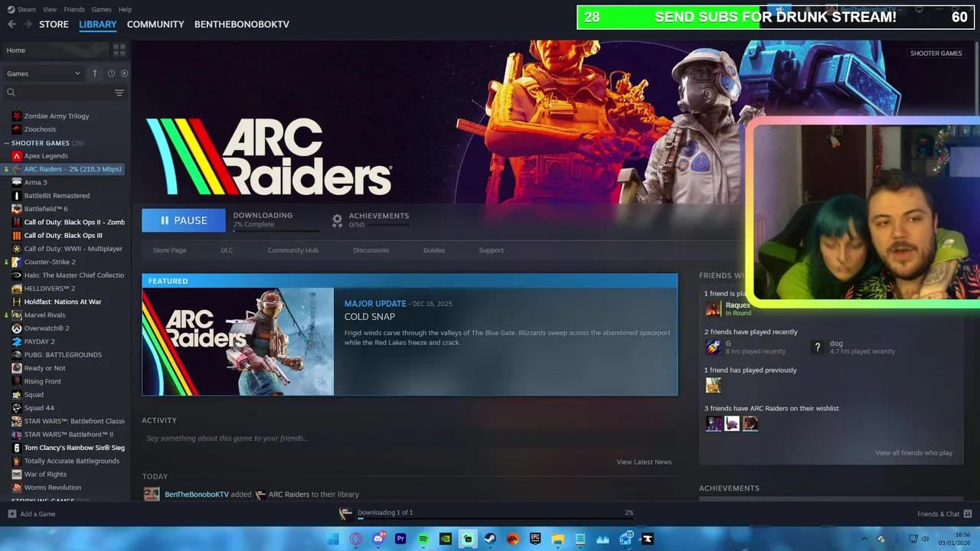Click the bottom download progress bar
Screen dimensions: 980x551
(496, 519)
